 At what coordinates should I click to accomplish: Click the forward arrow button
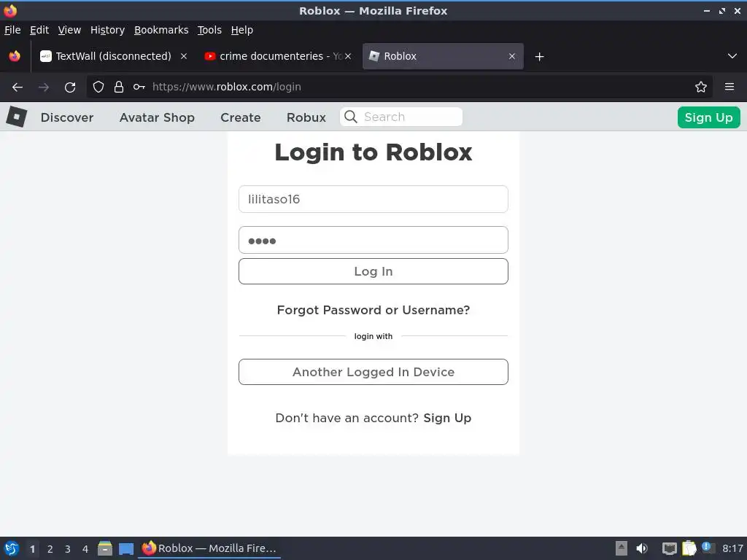click(44, 87)
